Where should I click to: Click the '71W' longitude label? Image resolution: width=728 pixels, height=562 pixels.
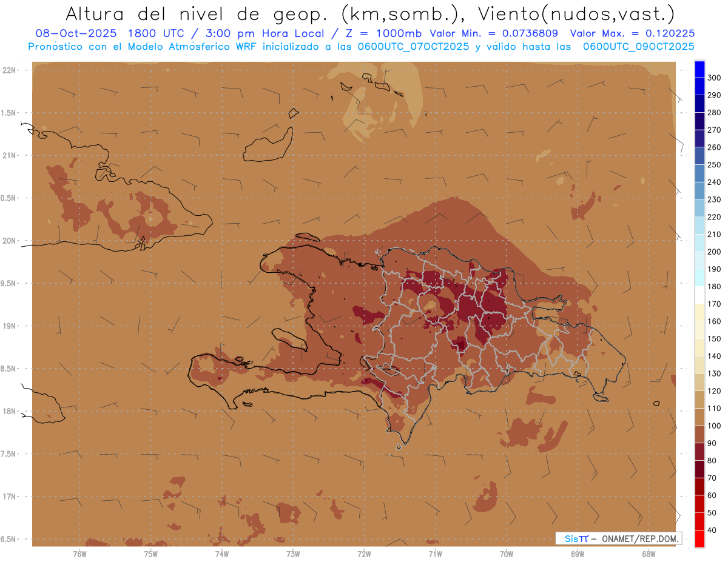pyautogui.click(x=435, y=554)
